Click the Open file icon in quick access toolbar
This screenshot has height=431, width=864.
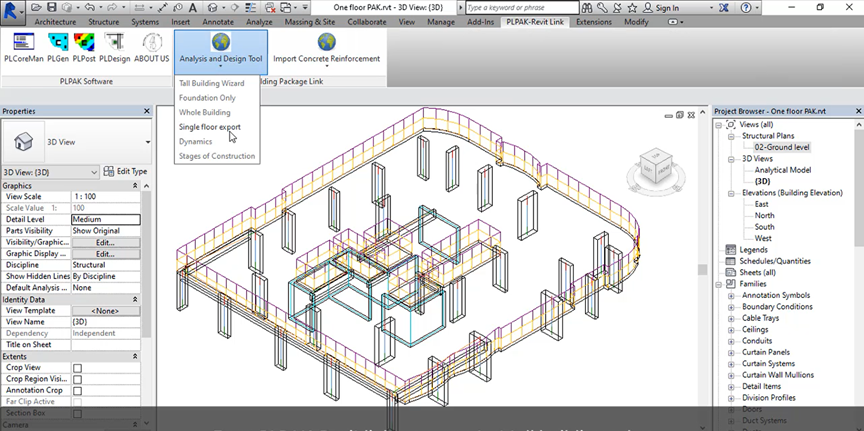(x=36, y=8)
